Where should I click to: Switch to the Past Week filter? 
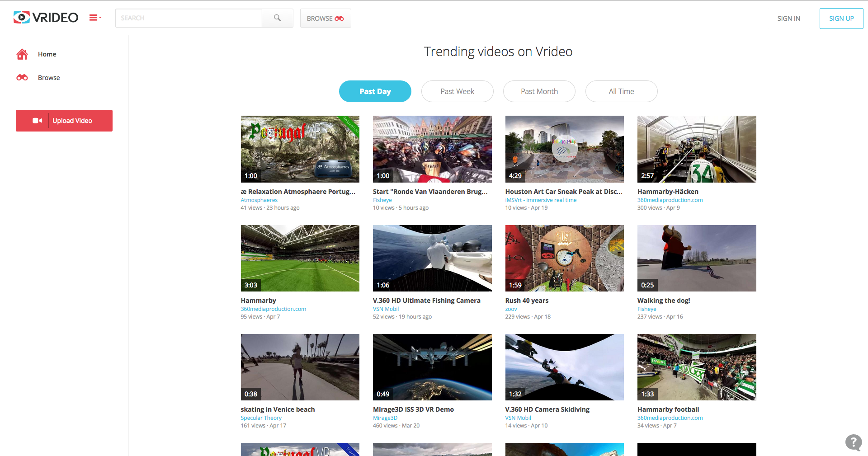457,91
